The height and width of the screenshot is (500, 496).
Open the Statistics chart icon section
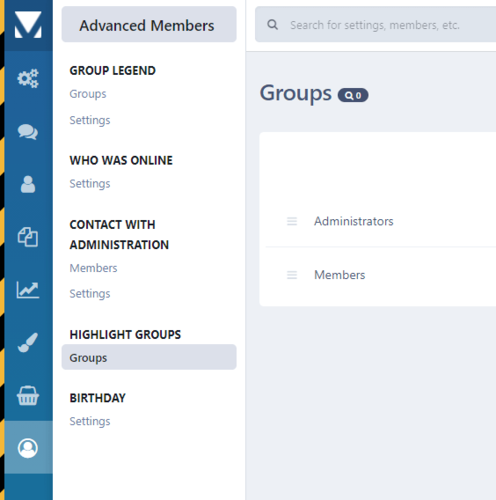(x=28, y=290)
